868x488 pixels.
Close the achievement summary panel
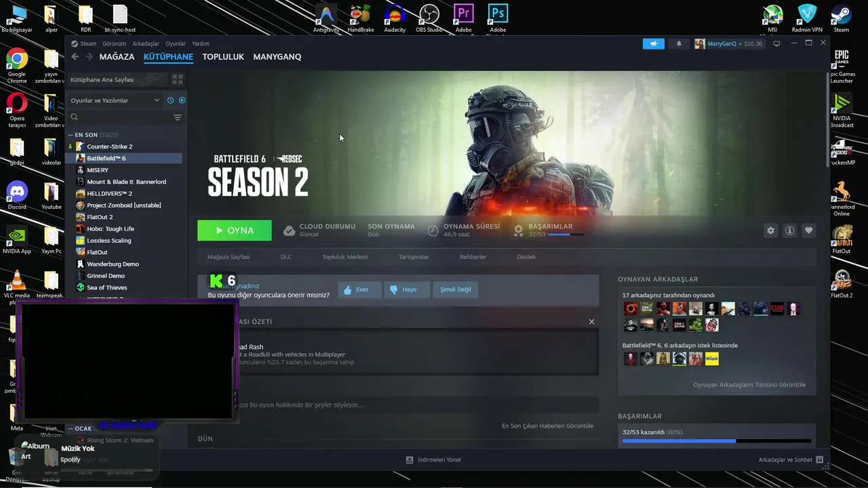(591, 322)
